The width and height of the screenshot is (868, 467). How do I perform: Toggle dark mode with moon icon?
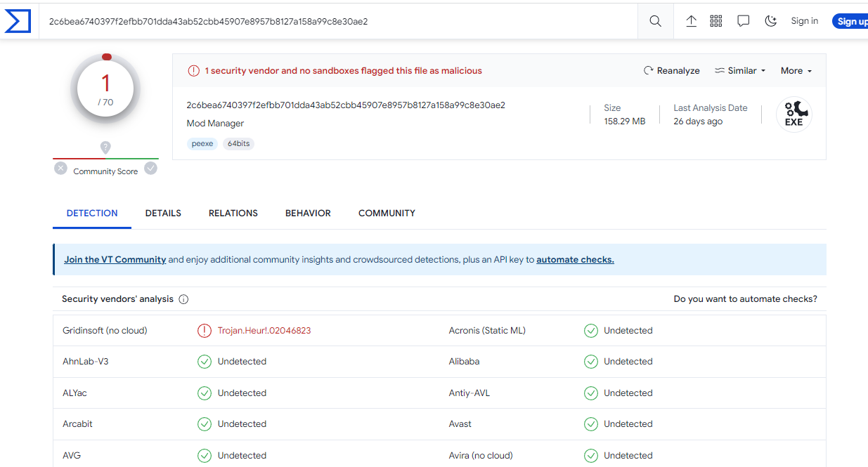coord(770,21)
